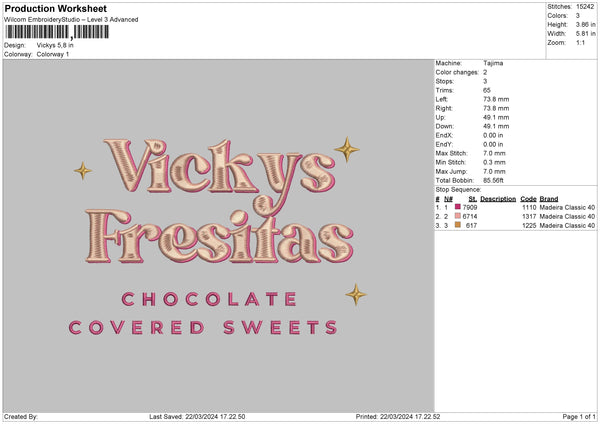Click the barcode under the worksheet title
Image resolution: width=600 pixels, height=424 pixels.
click(x=57, y=32)
